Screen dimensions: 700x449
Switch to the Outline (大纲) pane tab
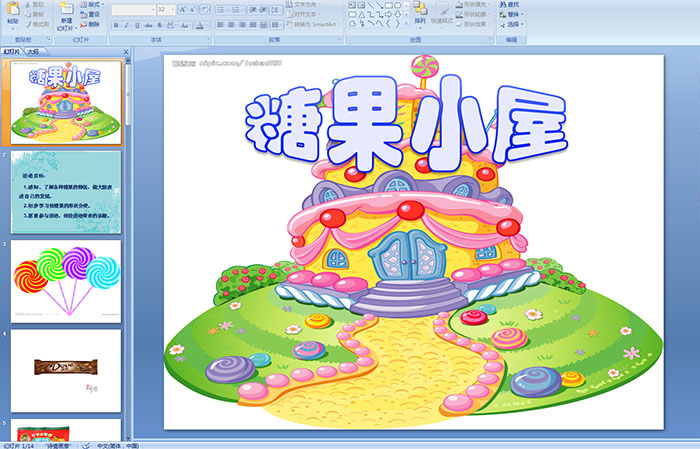[33, 52]
